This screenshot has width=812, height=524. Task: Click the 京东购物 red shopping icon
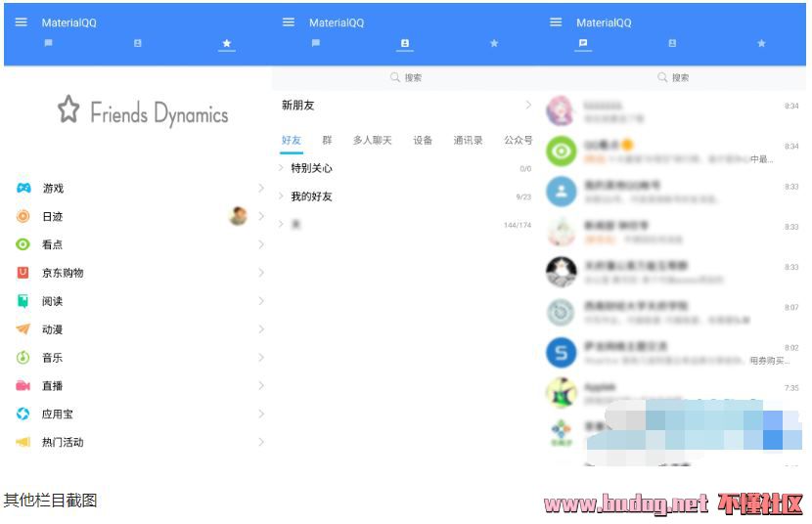[x=23, y=273]
